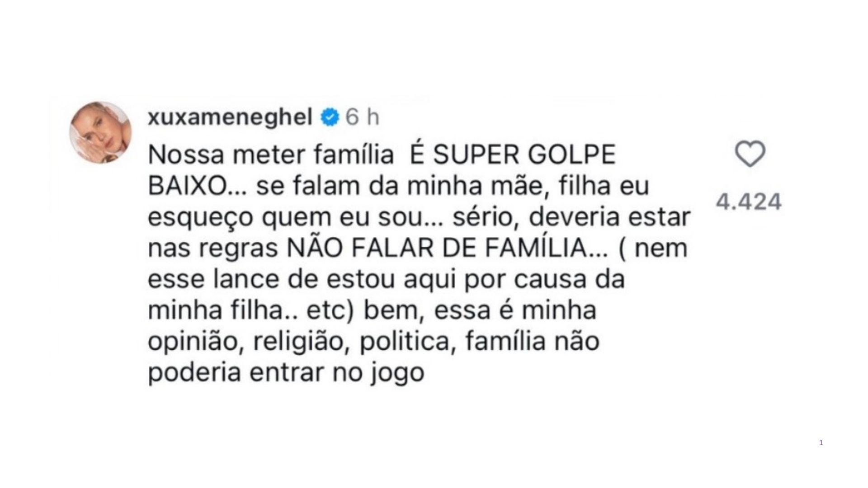Click the slide page number 1
The width and height of the screenshot is (868, 488).
(821, 443)
